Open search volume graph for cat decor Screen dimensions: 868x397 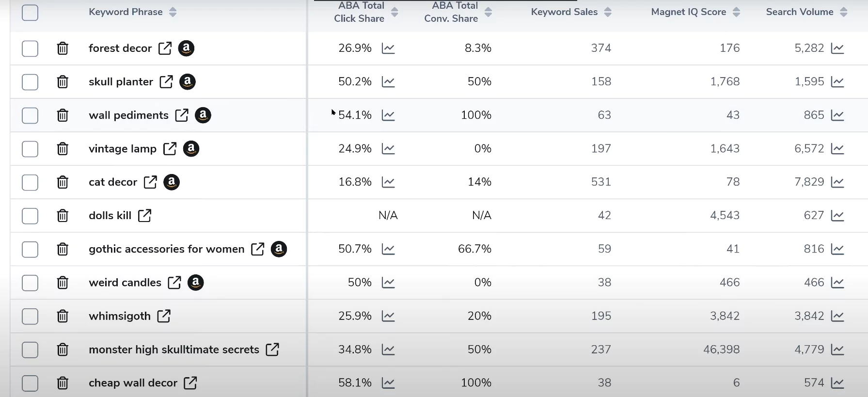click(837, 182)
